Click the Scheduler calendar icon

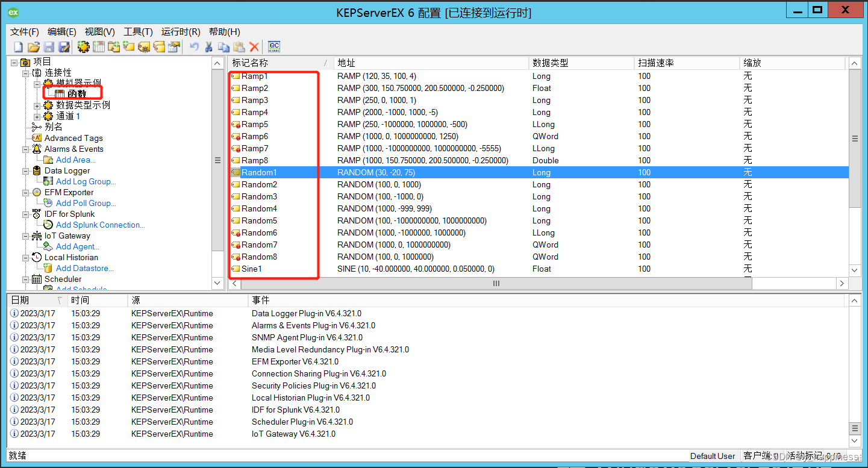pos(37,279)
